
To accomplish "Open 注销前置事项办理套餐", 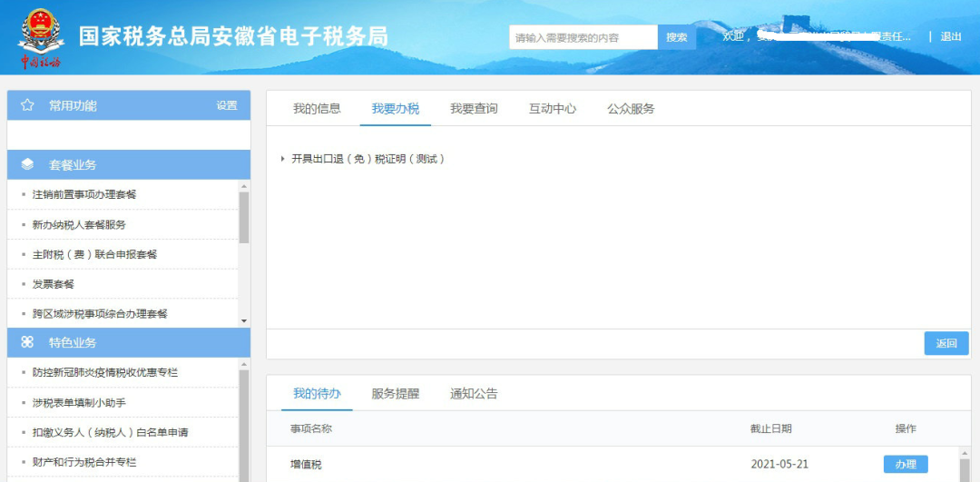I will tap(84, 194).
